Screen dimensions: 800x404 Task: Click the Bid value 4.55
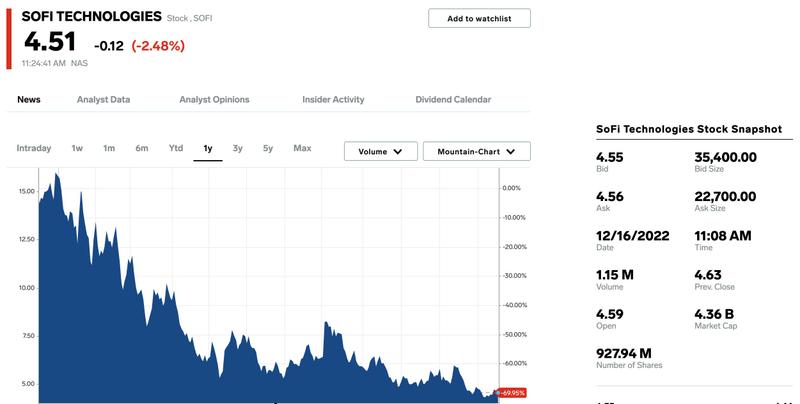point(610,157)
